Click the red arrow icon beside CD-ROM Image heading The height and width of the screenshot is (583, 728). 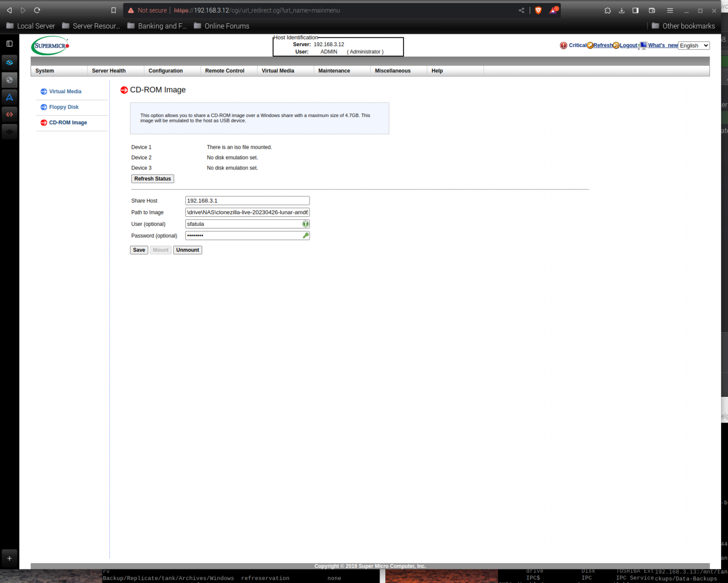(124, 90)
